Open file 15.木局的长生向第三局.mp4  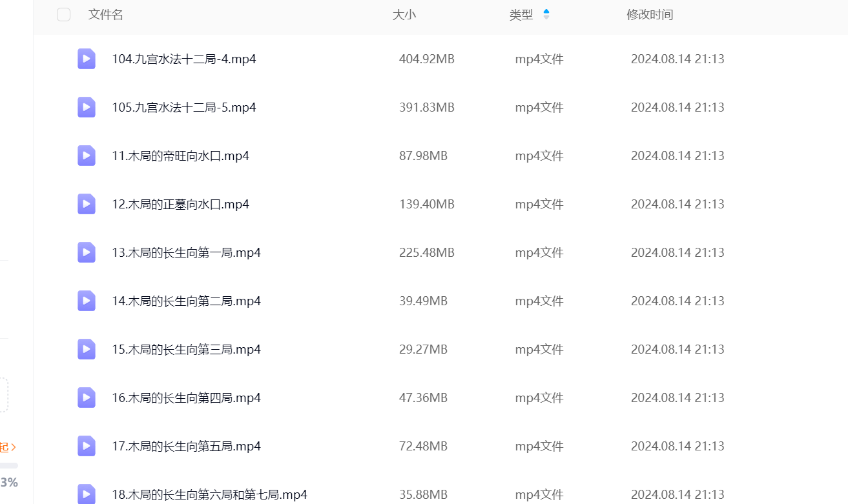click(186, 349)
